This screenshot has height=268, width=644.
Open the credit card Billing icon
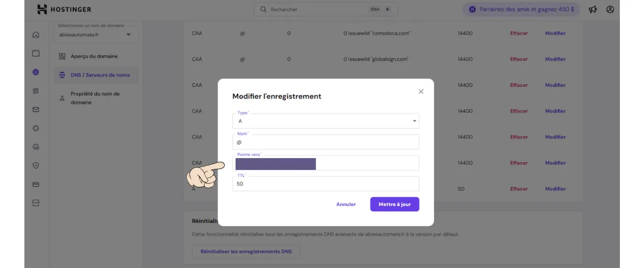pos(36,184)
